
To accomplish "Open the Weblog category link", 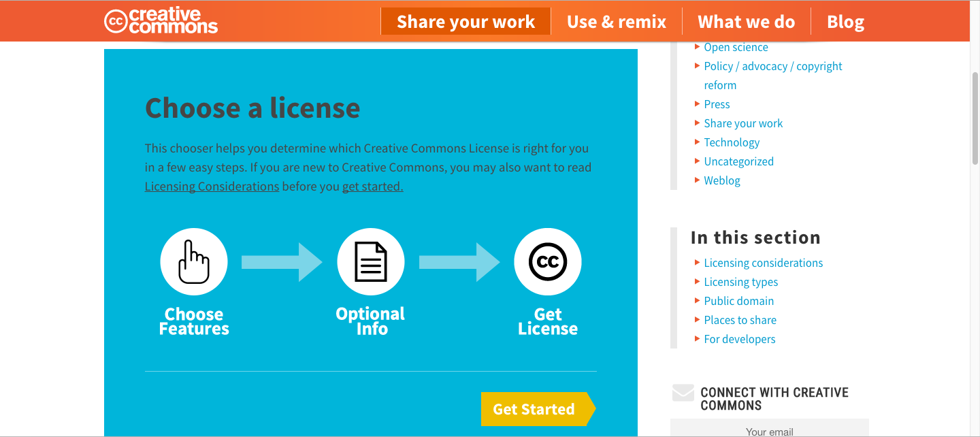I will pyautogui.click(x=722, y=180).
